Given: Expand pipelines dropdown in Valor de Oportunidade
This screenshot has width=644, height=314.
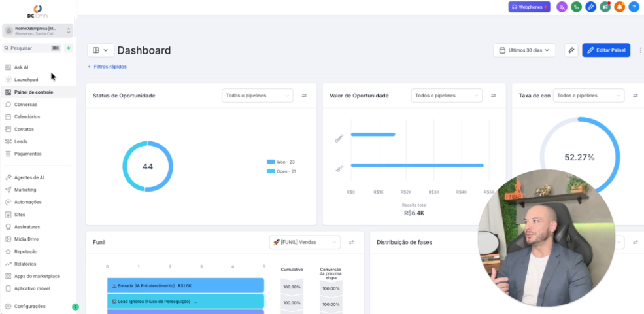Looking at the screenshot, I should point(447,96).
